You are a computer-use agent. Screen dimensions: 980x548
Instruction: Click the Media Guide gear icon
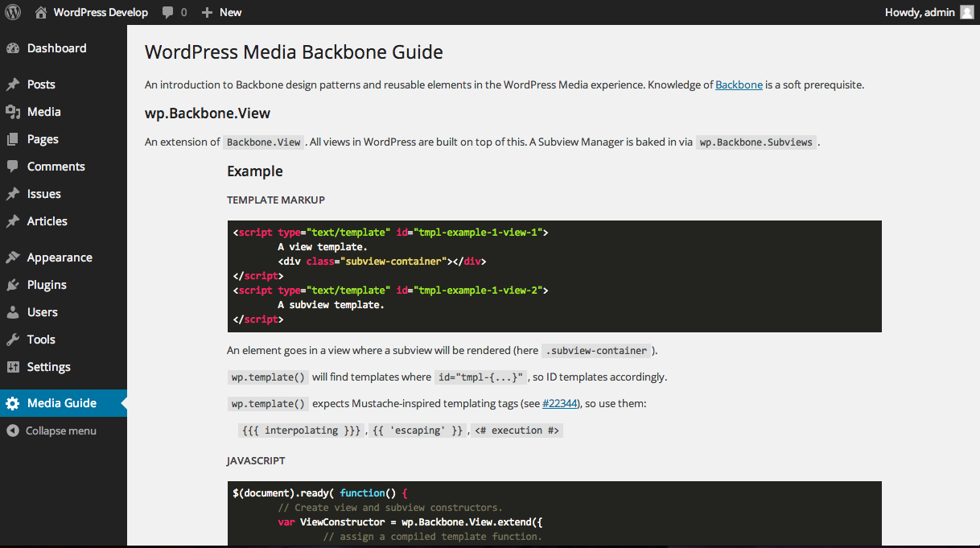(13, 403)
